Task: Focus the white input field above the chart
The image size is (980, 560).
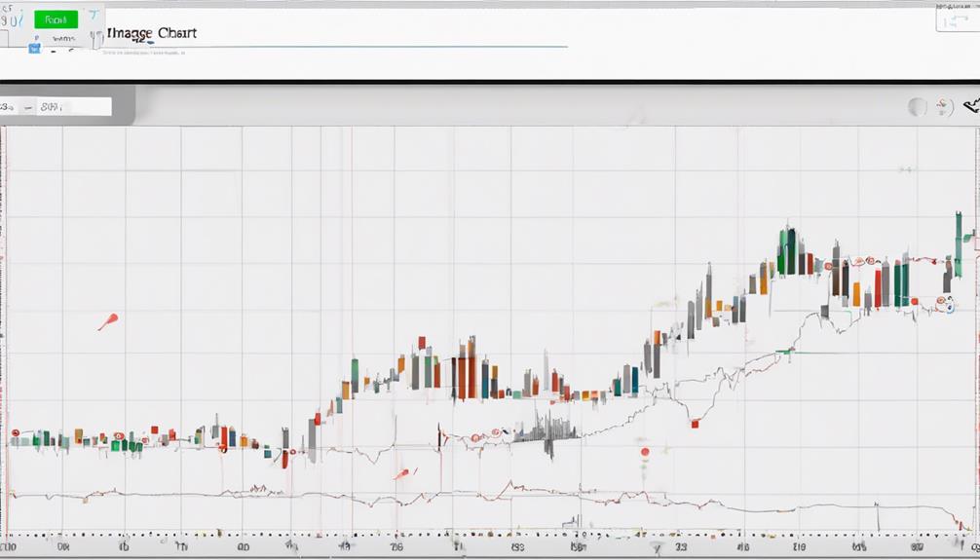Action: click(x=57, y=106)
